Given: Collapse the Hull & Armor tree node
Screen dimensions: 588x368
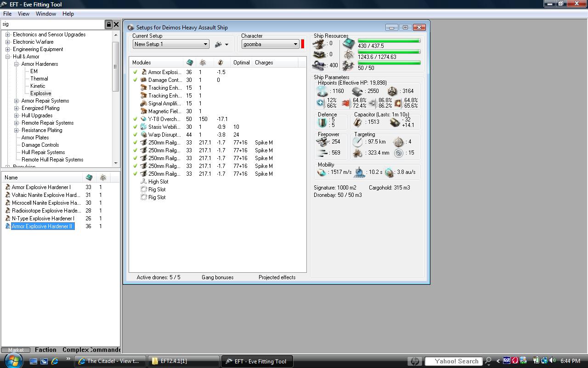Looking at the screenshot, I should [8, 57].
